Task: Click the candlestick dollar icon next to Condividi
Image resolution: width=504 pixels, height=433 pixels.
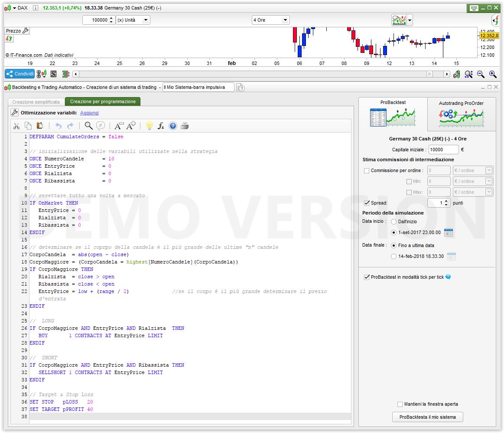Action: (x=42, y=74)
